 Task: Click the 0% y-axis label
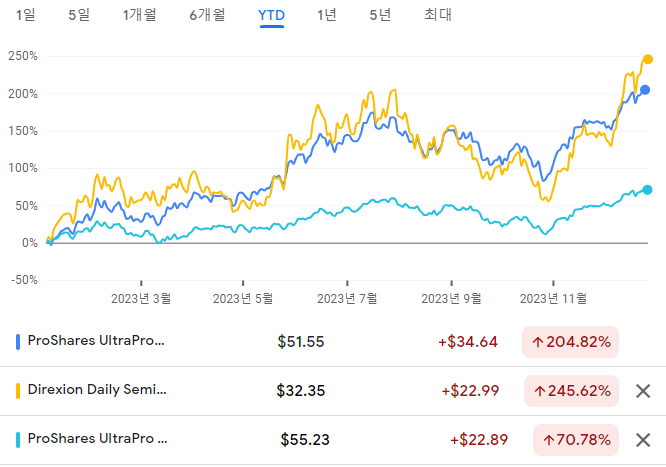(30, 243)
